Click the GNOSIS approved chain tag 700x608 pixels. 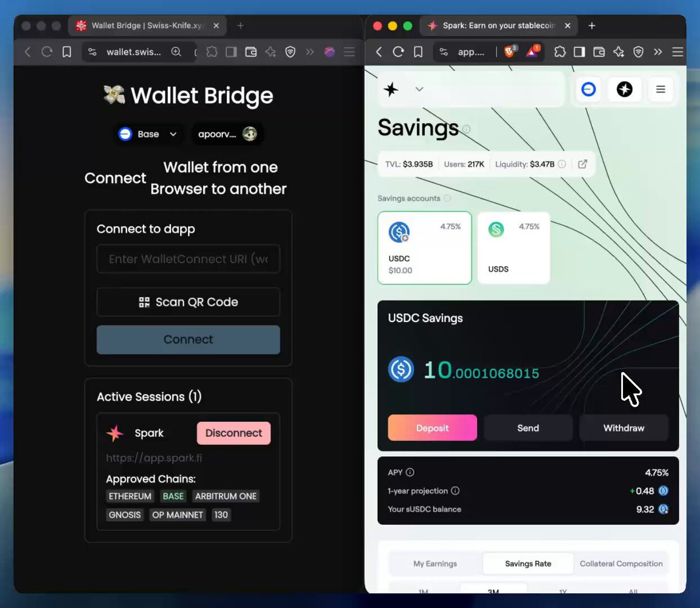125,515
